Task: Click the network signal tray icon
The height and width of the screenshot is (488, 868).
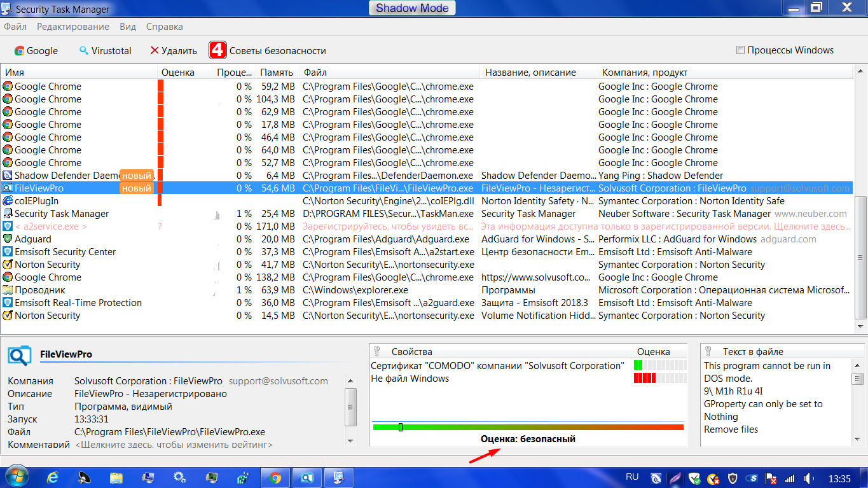Action: click(790, 478)
